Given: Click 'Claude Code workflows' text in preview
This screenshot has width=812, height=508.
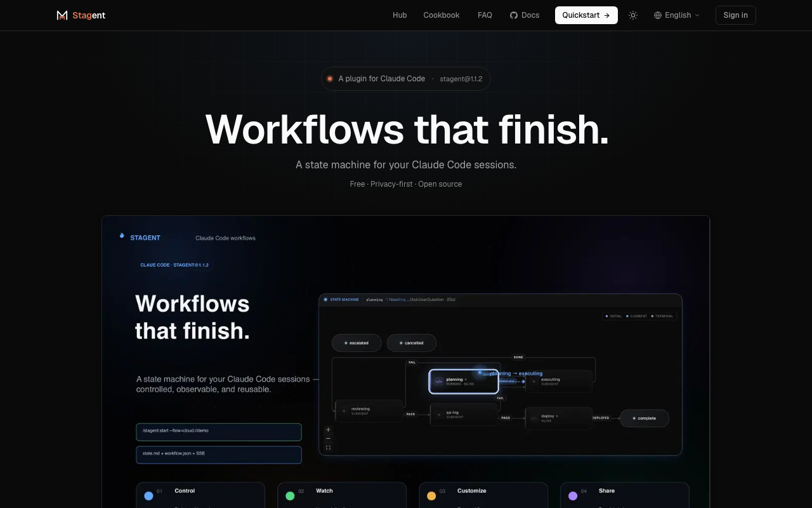Looking at the screenshot, I should tap(225, 238).
